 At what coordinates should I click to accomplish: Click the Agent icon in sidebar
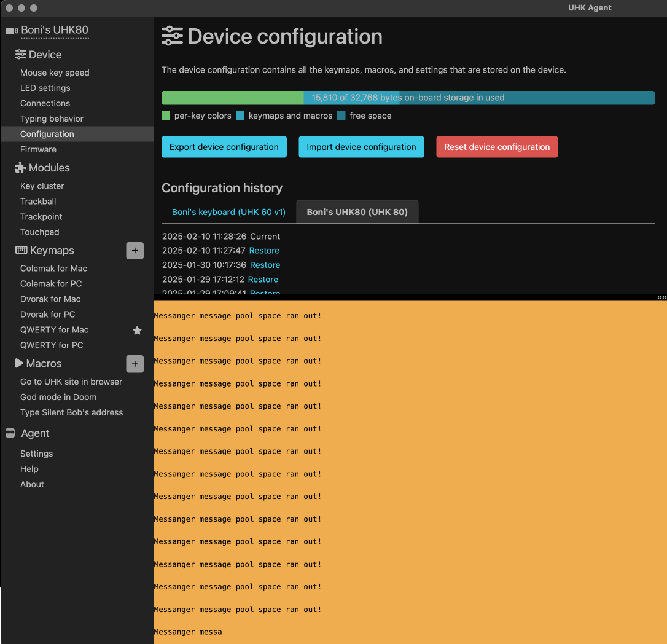[x=10, y=433]
